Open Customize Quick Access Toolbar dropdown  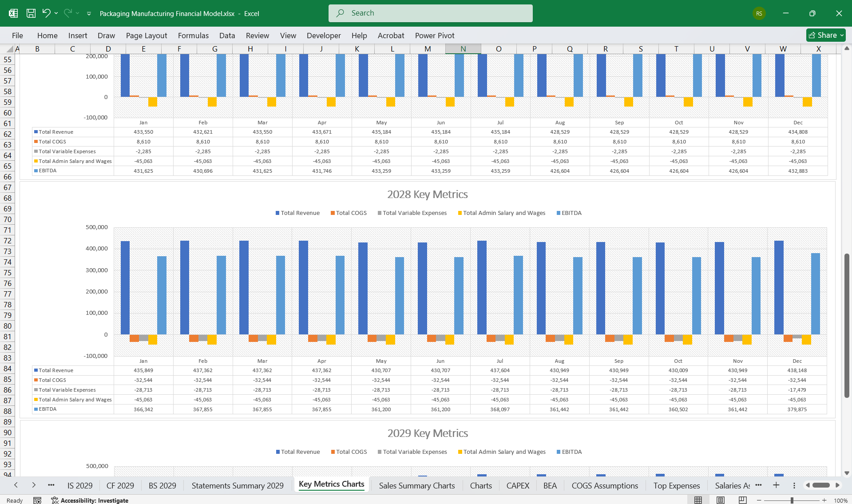click(89, 14)
